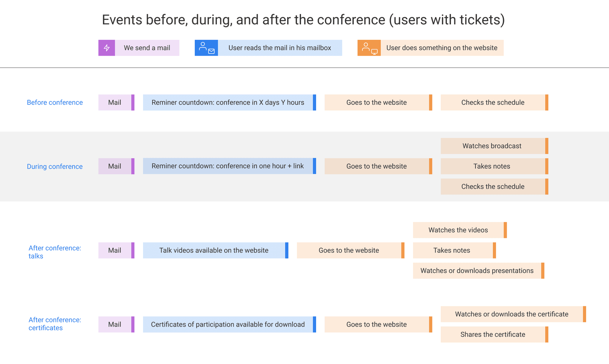The width and height of the screenshot is (609, 364).
Task: Select 'User reads the mail in his mailbox' legend
Action: (280, 48)
